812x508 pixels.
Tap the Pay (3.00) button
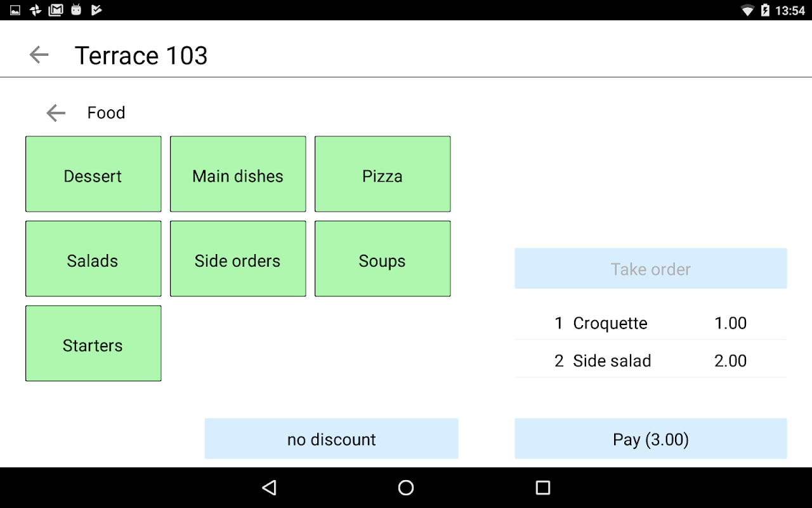(651, 439)
